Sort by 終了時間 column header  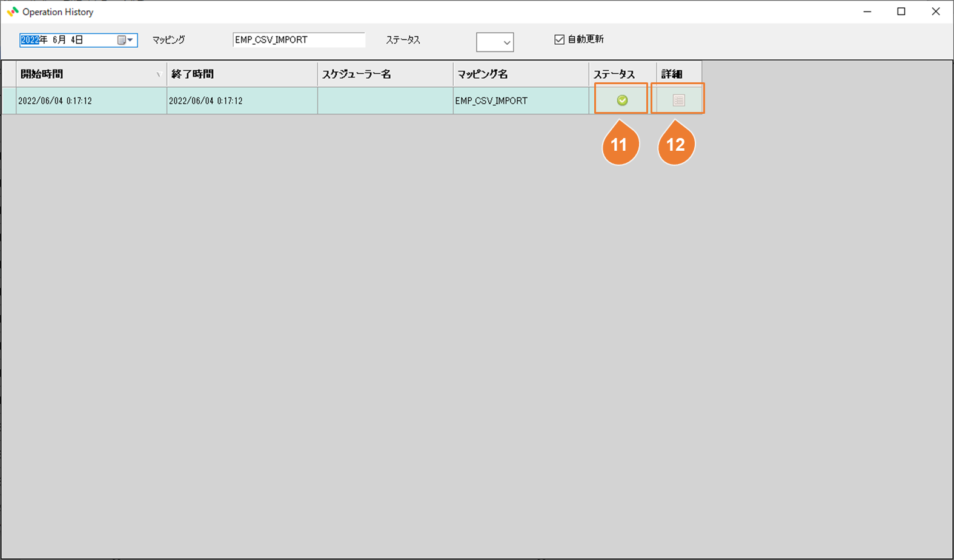[242, 74]
